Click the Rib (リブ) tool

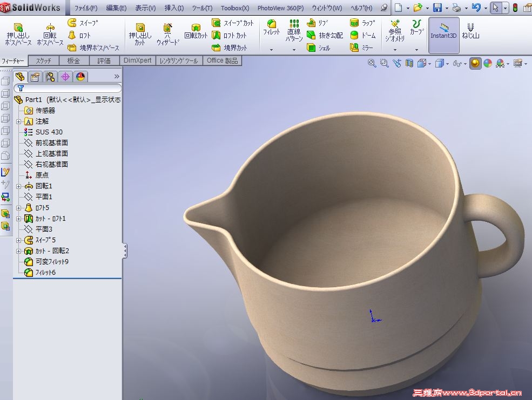tap(317, 23)
